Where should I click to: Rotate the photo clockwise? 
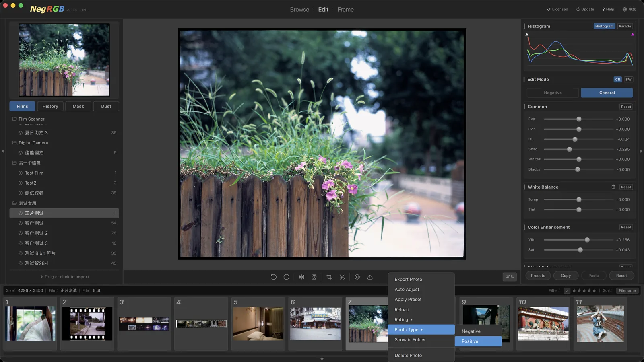[287, 277]
